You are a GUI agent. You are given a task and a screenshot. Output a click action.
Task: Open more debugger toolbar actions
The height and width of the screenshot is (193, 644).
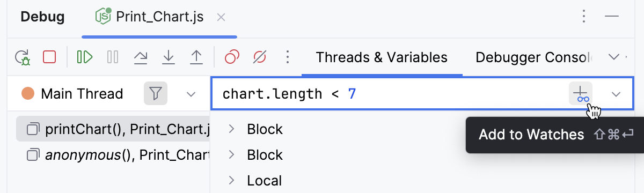click(288, 57)
